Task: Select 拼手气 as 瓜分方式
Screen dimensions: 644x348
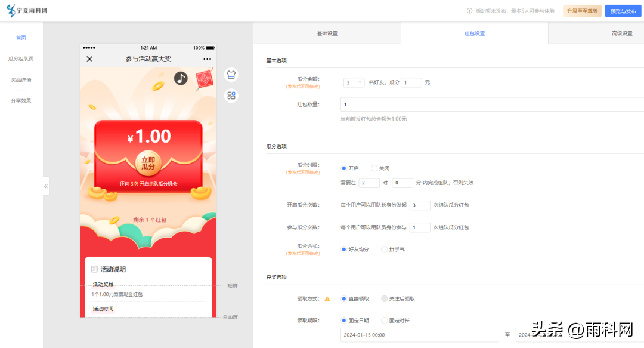Action: point(385,250)
